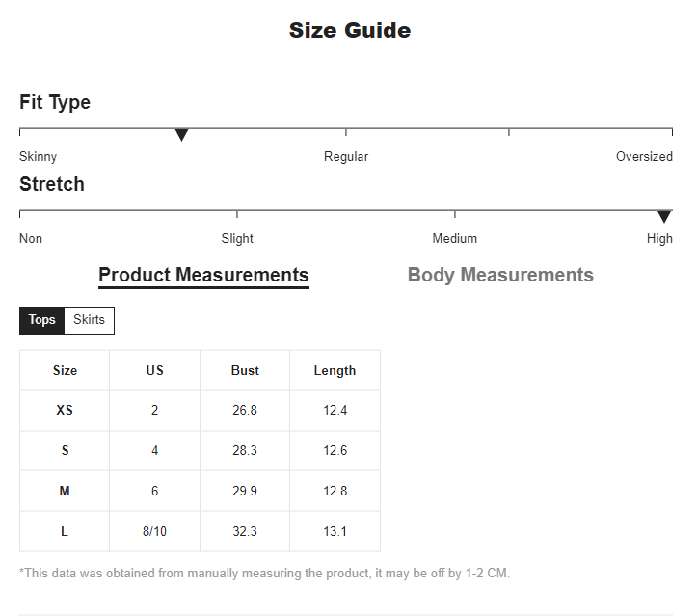Click the Oversized label on Fit Type scale

pos(644,156)
